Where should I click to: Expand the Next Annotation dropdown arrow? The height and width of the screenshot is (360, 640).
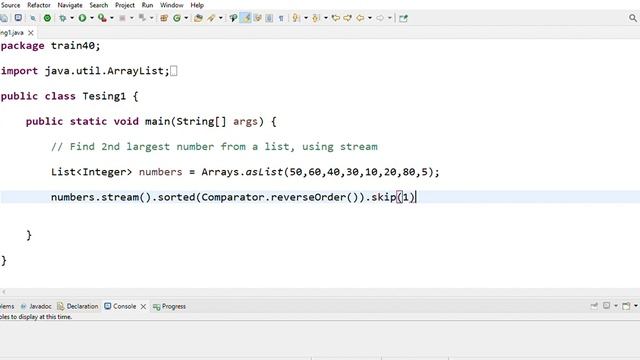click(306, 18)
